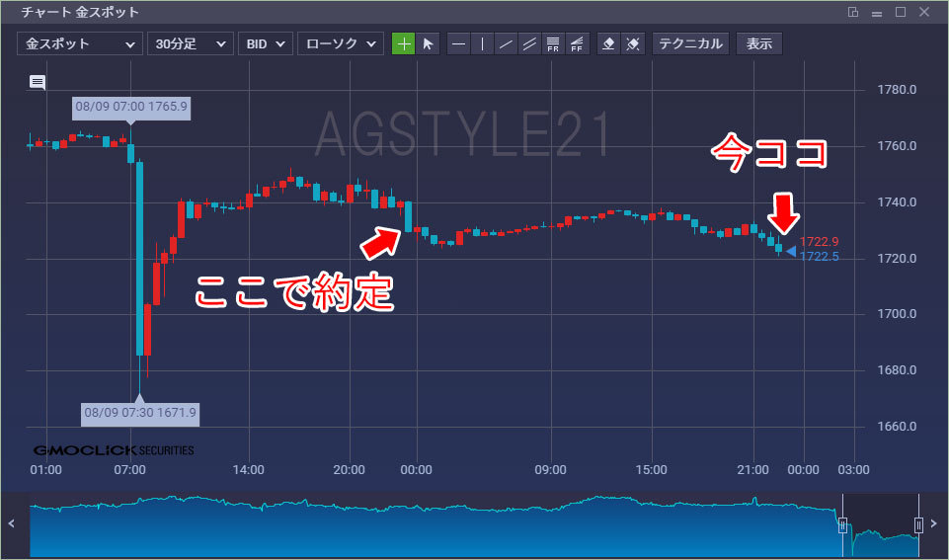This screenshot has height=560, width=949.
Task: Open the chart comment note icon
Action: pos(38,82)
